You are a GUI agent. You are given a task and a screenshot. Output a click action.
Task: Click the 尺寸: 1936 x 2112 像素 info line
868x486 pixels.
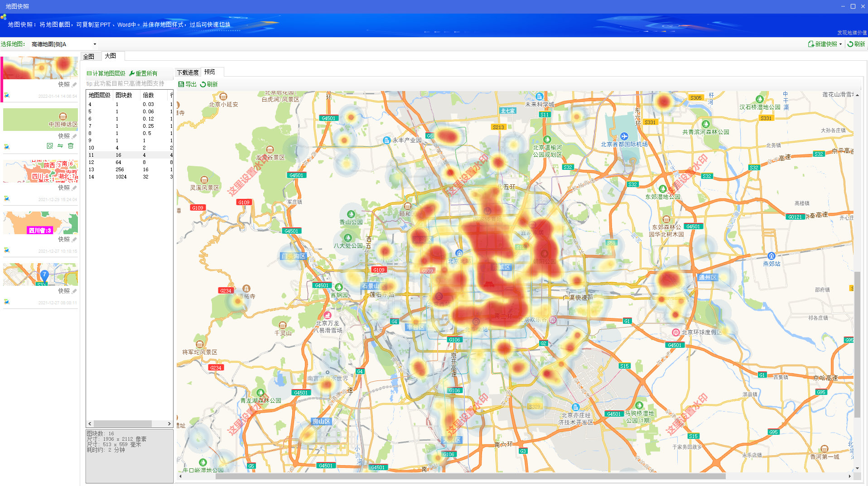click(x=116, y=439)
